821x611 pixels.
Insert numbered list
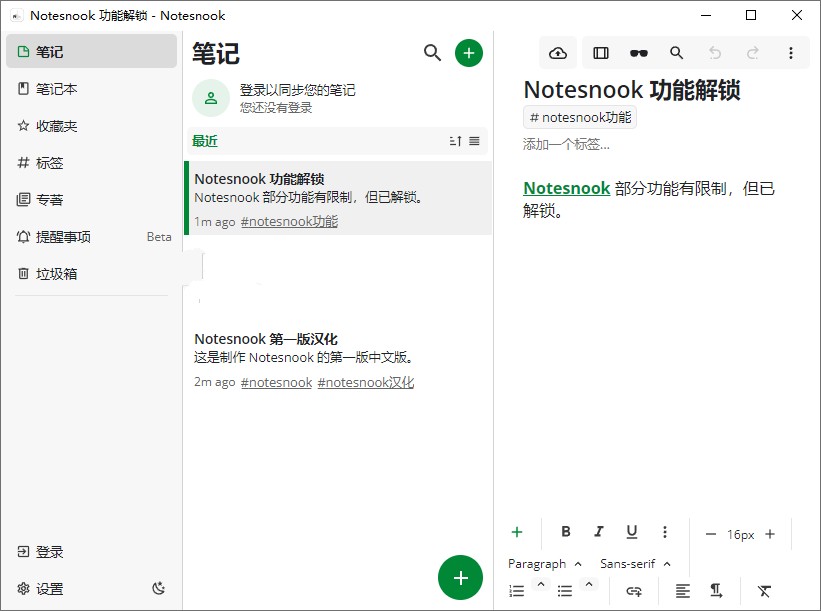tap(517, 591)
